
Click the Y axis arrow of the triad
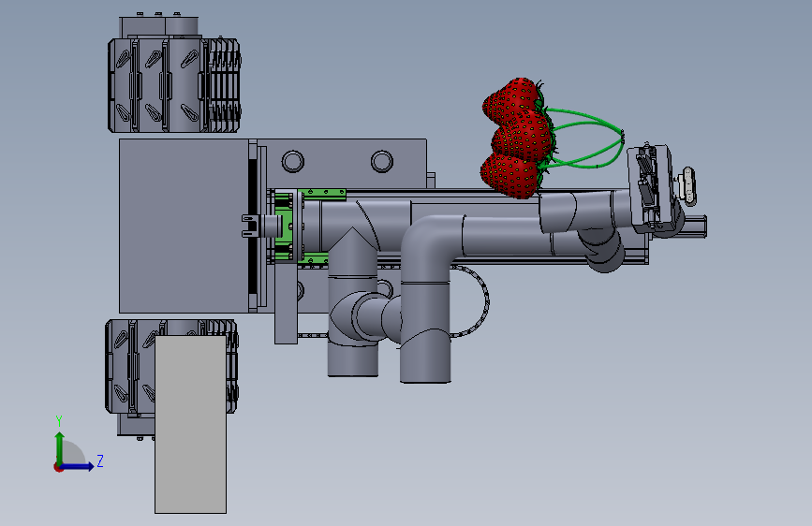60,447
